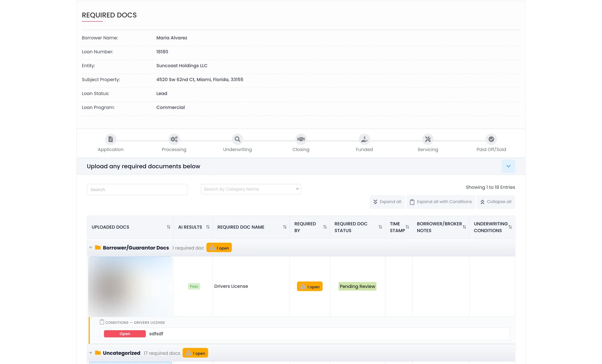Viewport: 602px width, 364px height.
Task: Click the Pending Review status label
Action: [357, 286]
